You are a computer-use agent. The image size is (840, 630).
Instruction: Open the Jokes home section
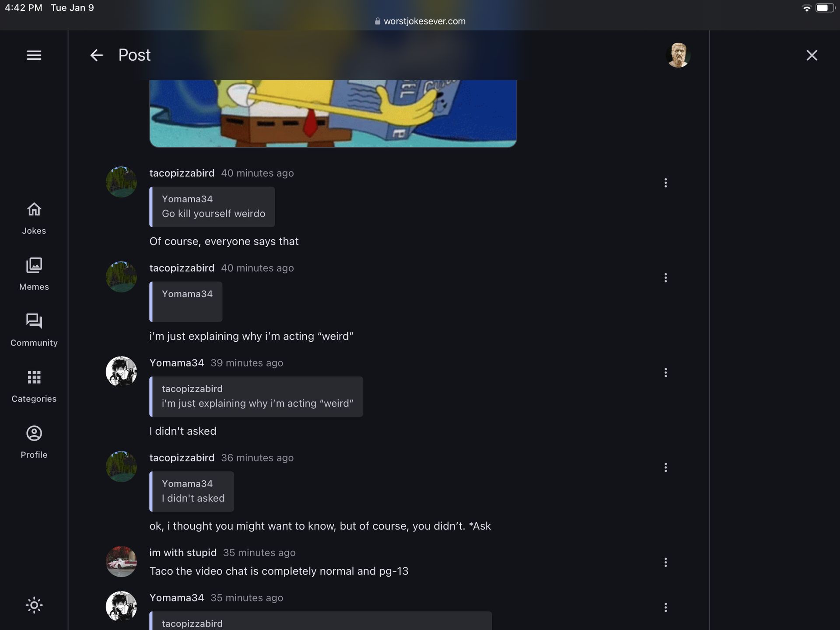pos(34,218)
